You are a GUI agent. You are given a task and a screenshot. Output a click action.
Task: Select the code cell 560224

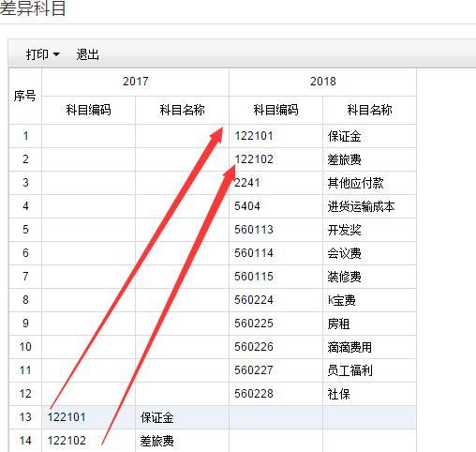click(x=275, y=300)
